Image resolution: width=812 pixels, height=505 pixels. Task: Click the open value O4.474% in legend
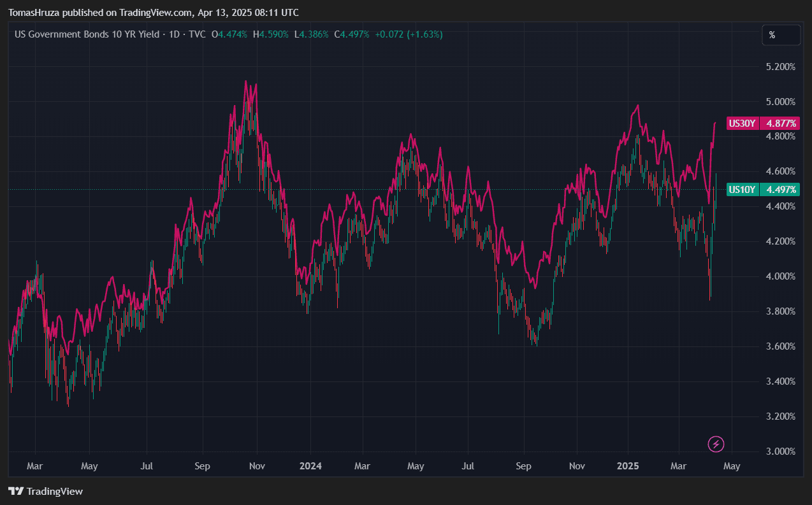point(229,34)
